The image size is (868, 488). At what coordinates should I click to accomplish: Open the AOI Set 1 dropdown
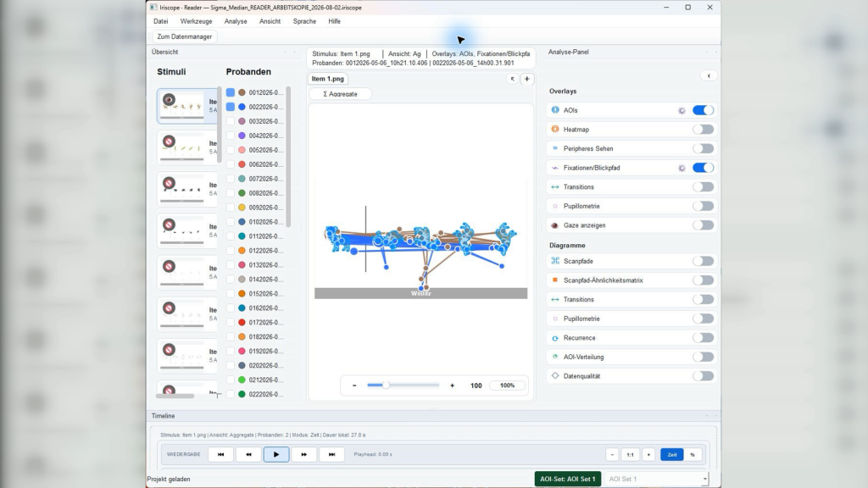pos(656,480)
